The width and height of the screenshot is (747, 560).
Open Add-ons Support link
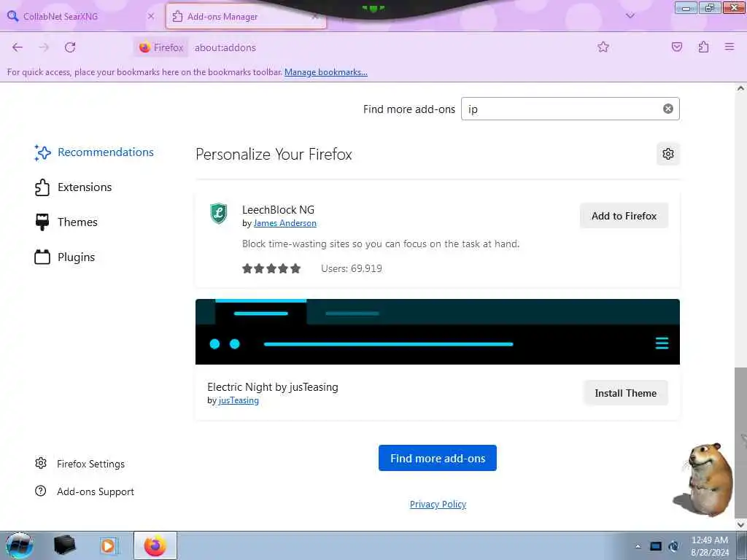(x=96, y=491)
